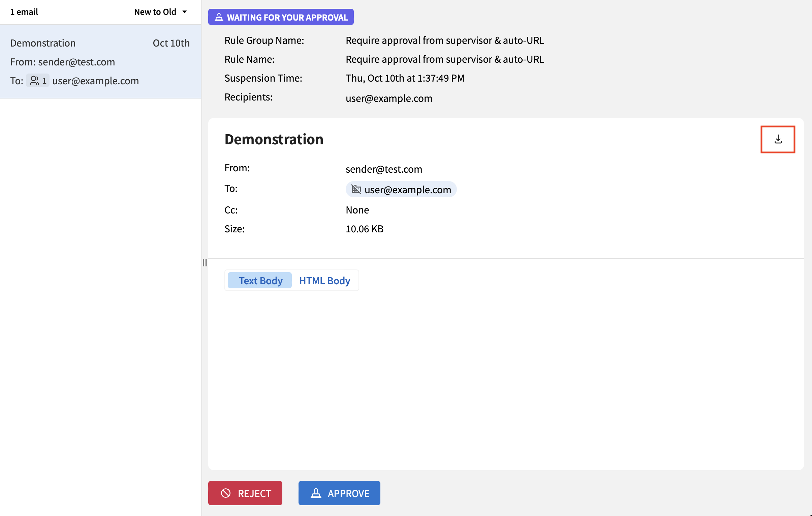The height and width of the screenshot is (516, 812).
Task: Click the external-domain icon beside user@example.com
Action: click(356, 189)
